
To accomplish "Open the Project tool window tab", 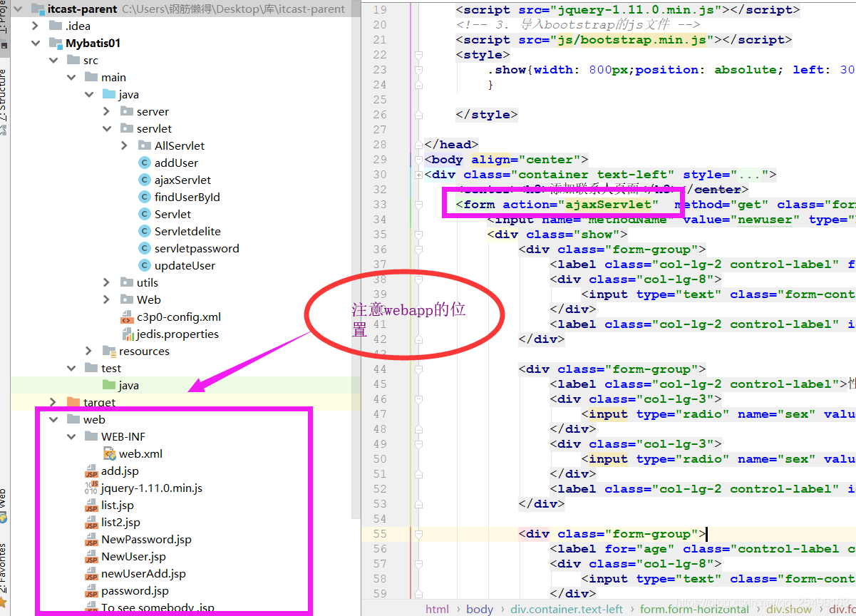I will pyautogui.click(x=4, y=21).
